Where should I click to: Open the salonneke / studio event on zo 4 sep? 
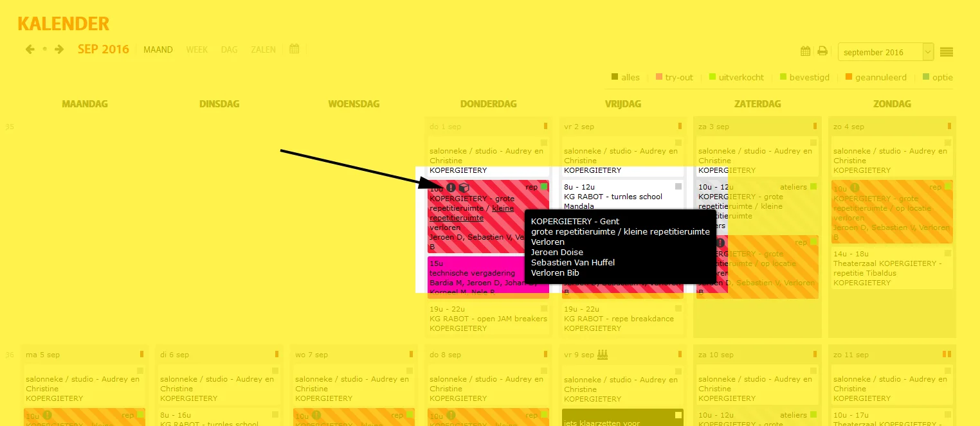point(892,156)
